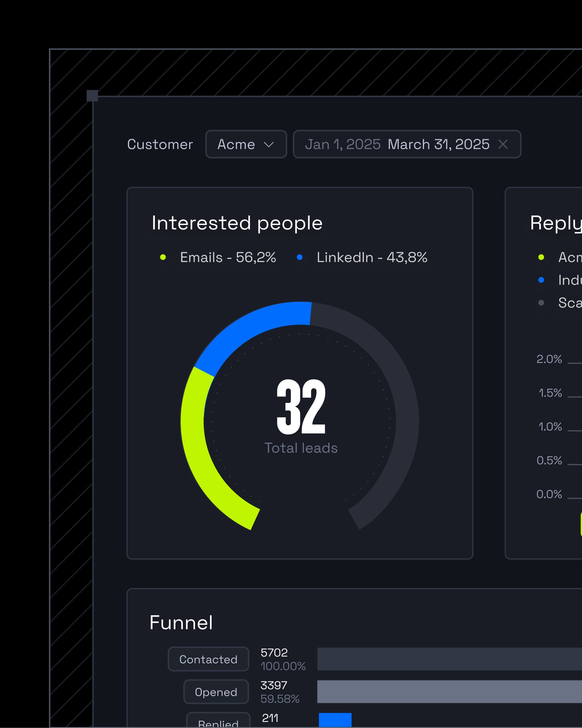Click the blue Replied funnel bar
582x728 pixels.
[335, 720]
